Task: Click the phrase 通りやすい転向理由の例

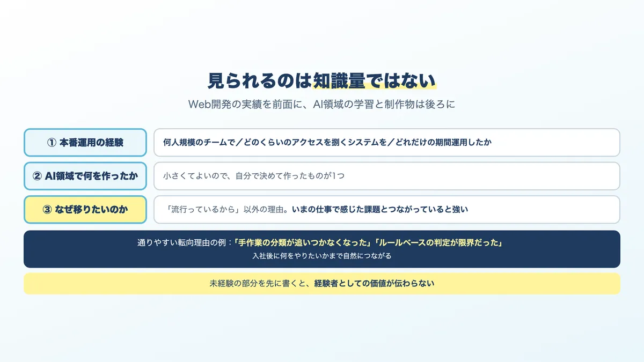Action: (x=182, y=243)
